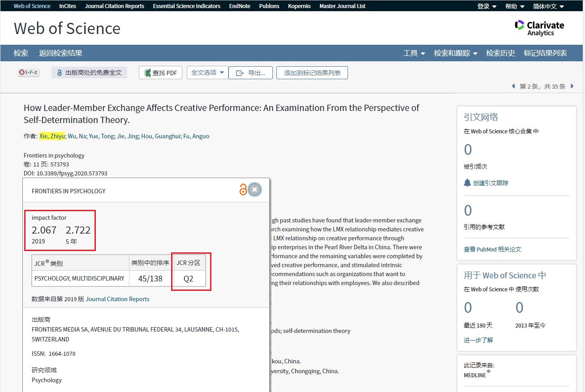
Task: Open the 工具 dropdown menu
Action: point(414,53)
